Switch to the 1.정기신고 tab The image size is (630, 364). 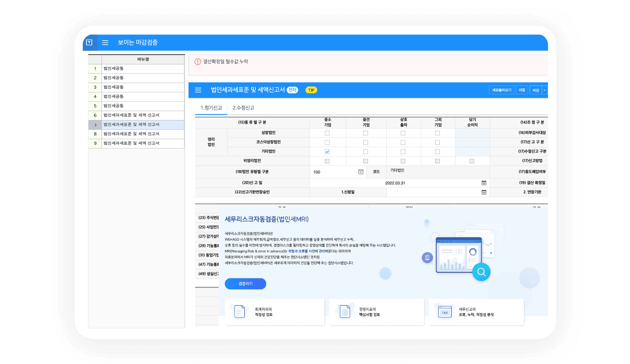pyautogui.click(x=211, y=108)
